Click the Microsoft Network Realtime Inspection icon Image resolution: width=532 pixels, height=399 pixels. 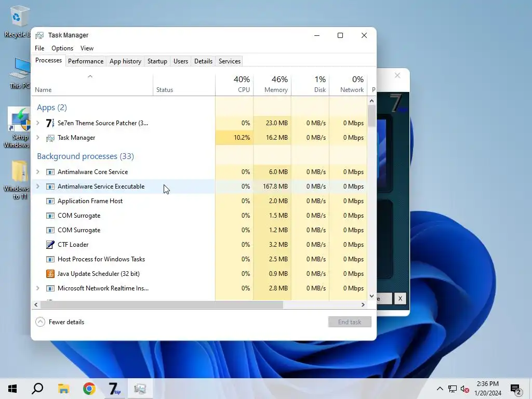50,288
